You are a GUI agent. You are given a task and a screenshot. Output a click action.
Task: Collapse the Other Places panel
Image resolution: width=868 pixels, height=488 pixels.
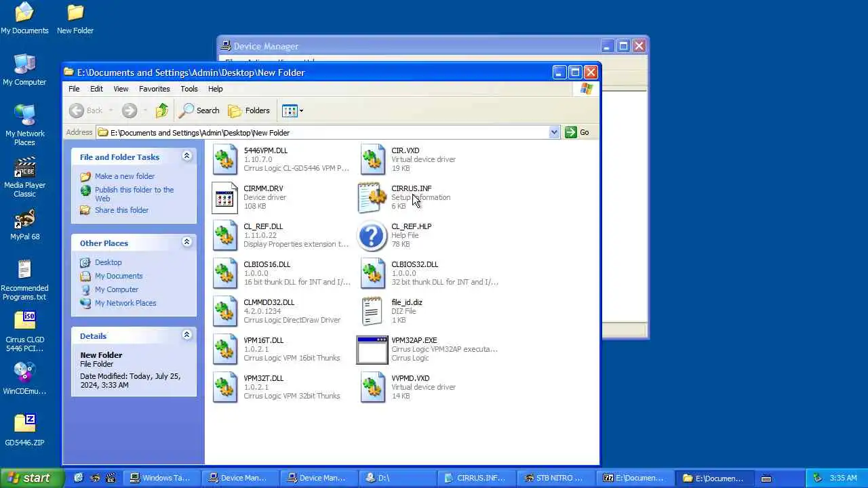[x=186, y=242]
